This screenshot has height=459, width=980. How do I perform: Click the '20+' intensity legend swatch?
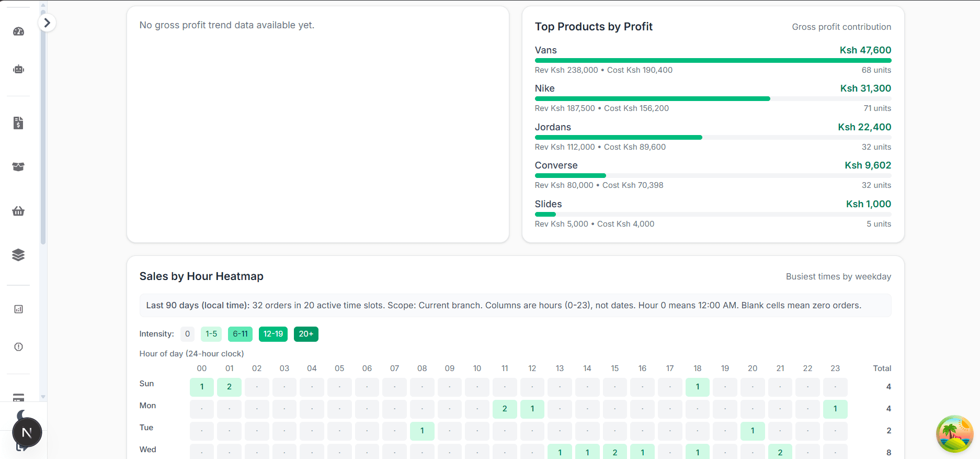pyautogui.click(x=306, y=334)
